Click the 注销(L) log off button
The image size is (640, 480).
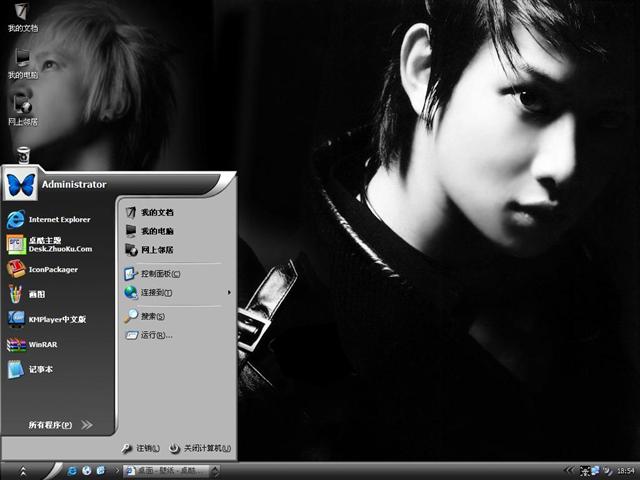[x=140, y=448]
